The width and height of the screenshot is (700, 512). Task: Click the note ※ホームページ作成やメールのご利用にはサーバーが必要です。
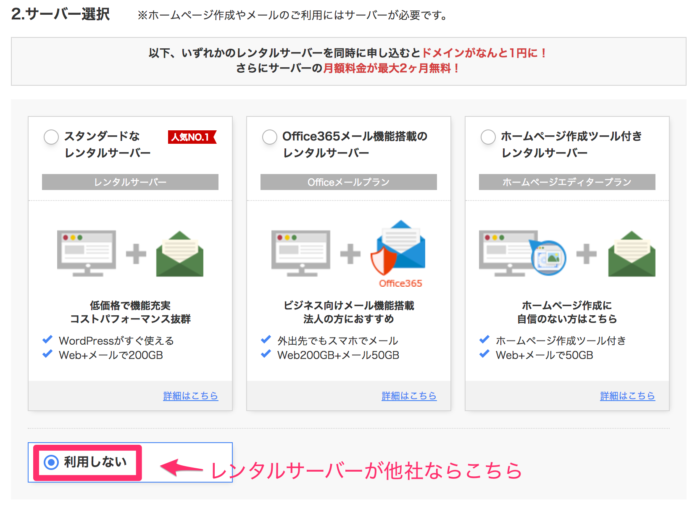point(292,15)
